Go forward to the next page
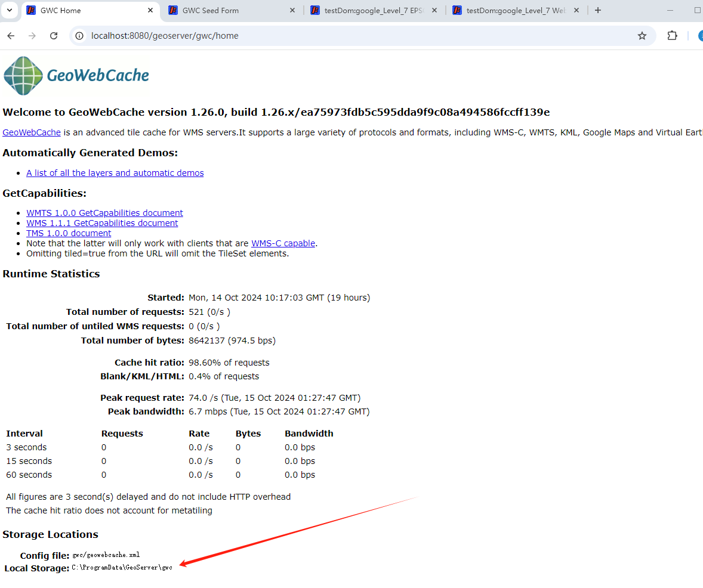The height and width of the screenshot is (588, 703). pos(32,36)
